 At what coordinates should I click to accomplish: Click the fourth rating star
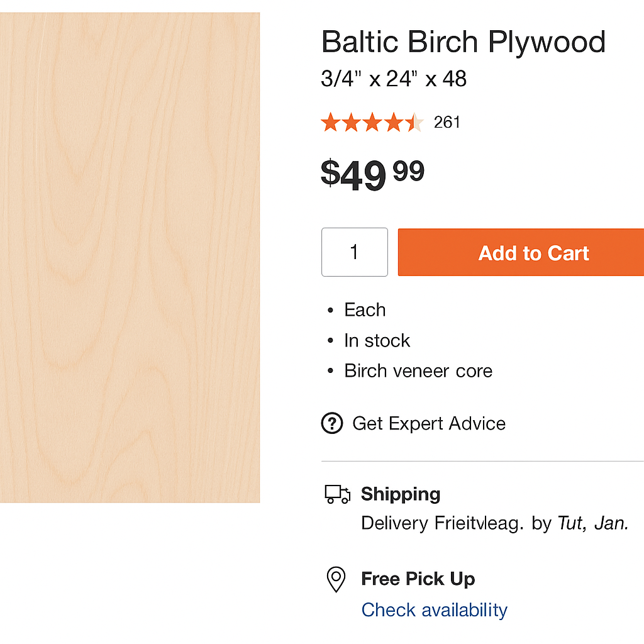coord(394,122)
